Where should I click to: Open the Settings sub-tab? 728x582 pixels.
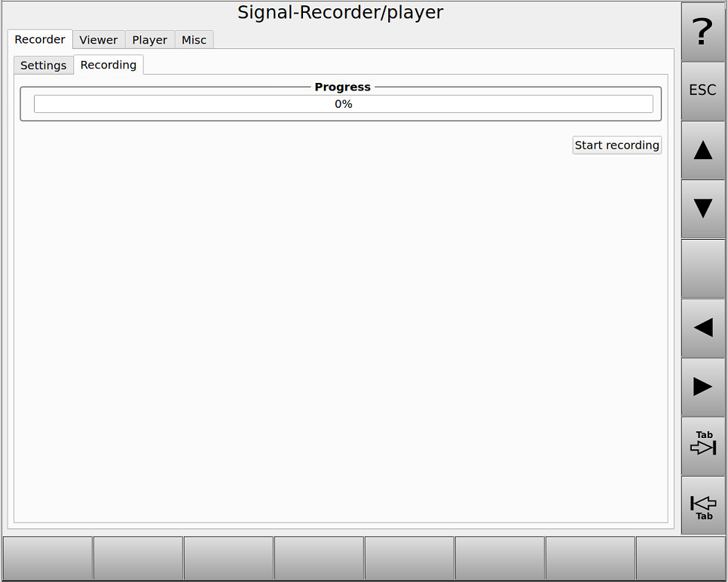[x=43, y=65]
